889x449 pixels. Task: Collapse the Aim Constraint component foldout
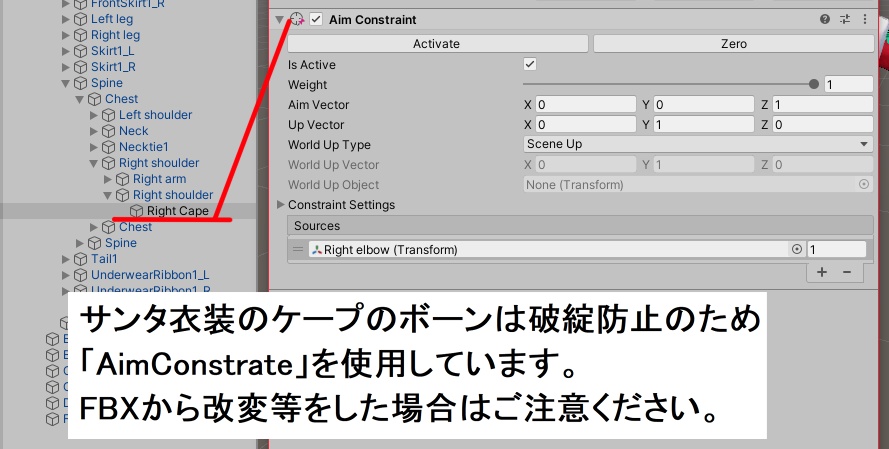coord(280,19)
